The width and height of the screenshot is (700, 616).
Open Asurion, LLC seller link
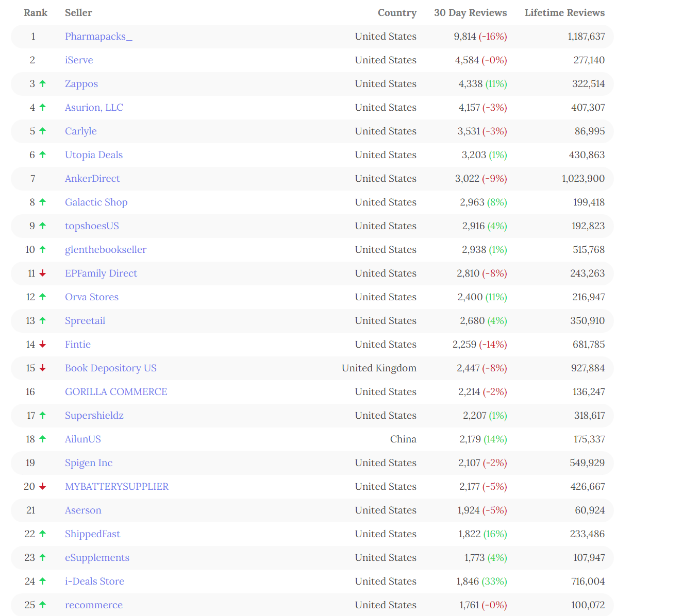(x=94, y=108)
